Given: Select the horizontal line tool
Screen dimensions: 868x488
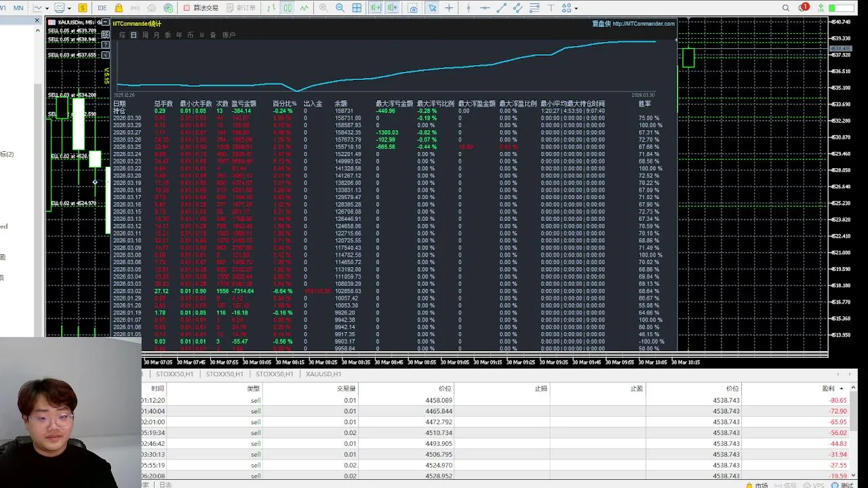Looking at the screenshot, I should pyautogui.click(x=485, y=8).
